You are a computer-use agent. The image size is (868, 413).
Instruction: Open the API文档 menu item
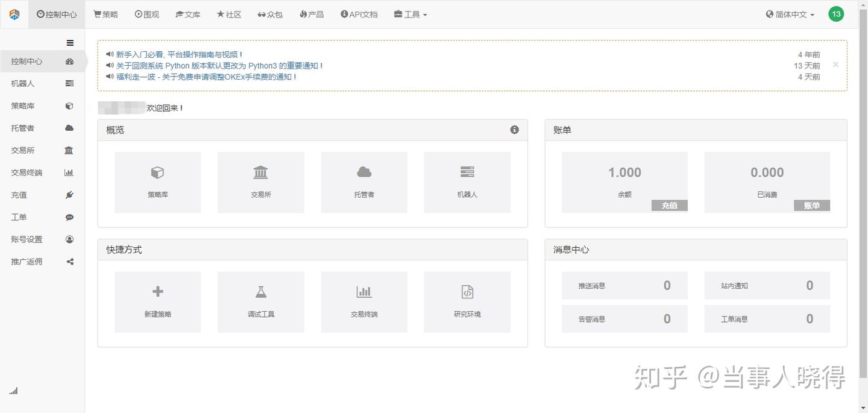(x=359, y=14)
